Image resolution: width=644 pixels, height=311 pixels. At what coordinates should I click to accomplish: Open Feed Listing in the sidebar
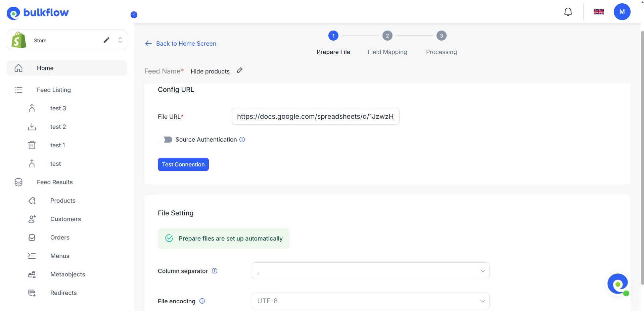pos(54,90)
